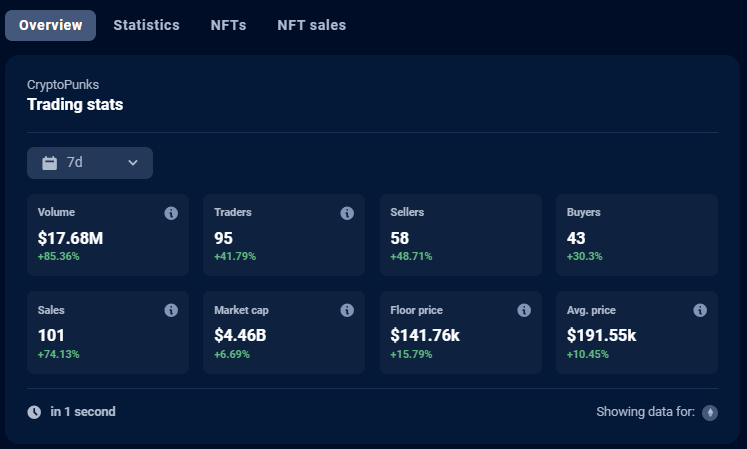Screen dimensions: 747x449
Task: Click the Buyers stat card
Action: tap(636, 235)
